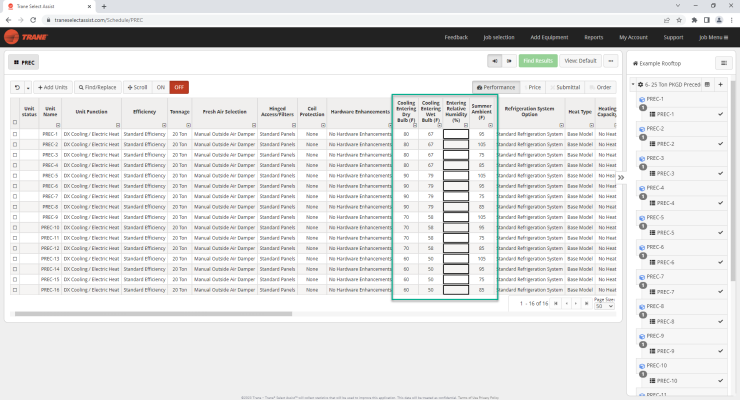
Task: Open Coil Protection column dropdown icon
Action: [x=323, y=125]
